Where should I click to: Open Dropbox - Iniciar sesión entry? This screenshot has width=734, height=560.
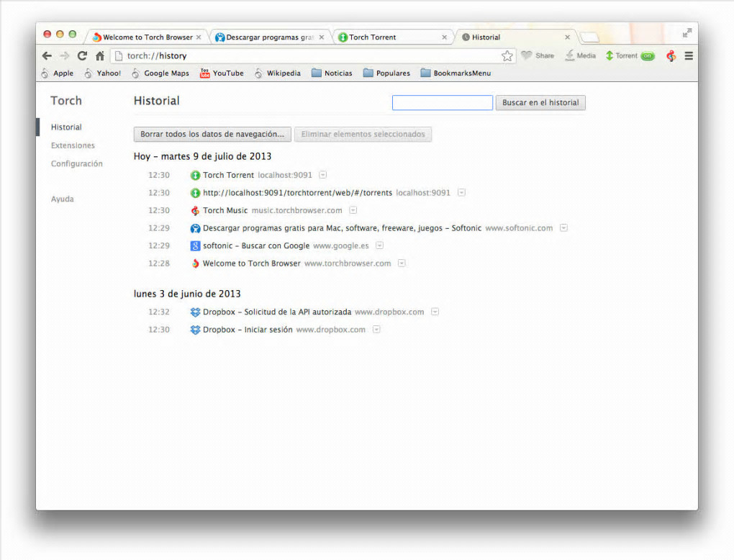pyautogui.click(x=248, y=330)
